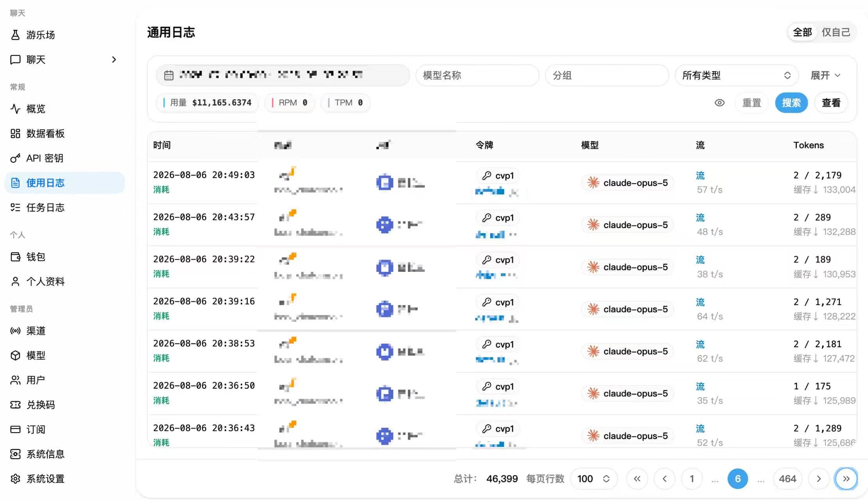Go to page 1
The width and height of the screenshot is (868, 500).
pos(692,479)
